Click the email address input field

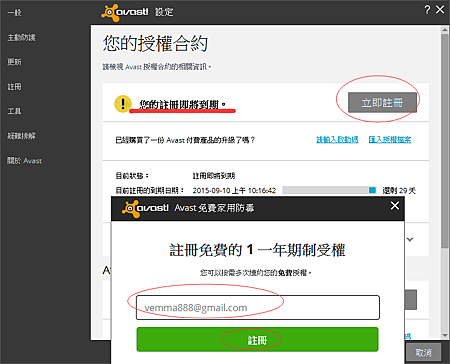pyautogui.click(x=258, y=307)
